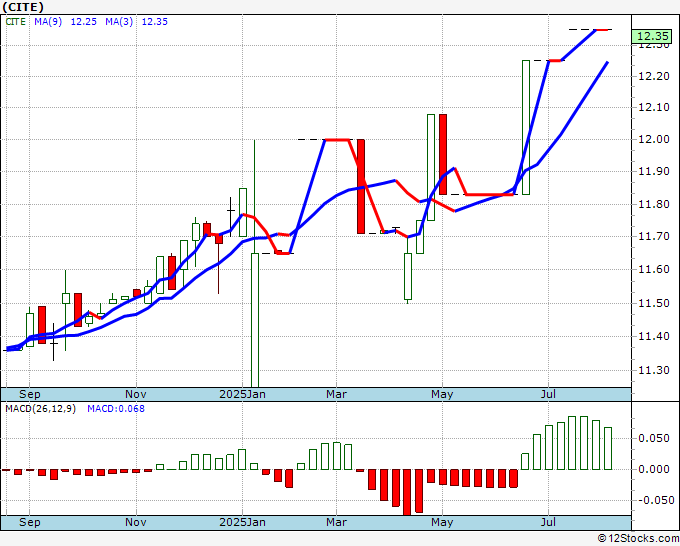
Task: Click the 12.10 price axis label
Action: click(654, 107)
